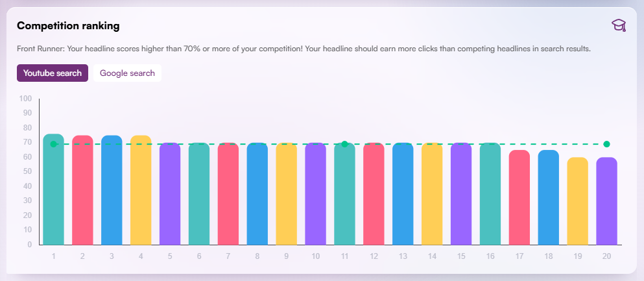Image resolution: width=644 pixels, height=281 pixels.
Task: Click the pink bar for rank 17
Action: pos(519,197)
